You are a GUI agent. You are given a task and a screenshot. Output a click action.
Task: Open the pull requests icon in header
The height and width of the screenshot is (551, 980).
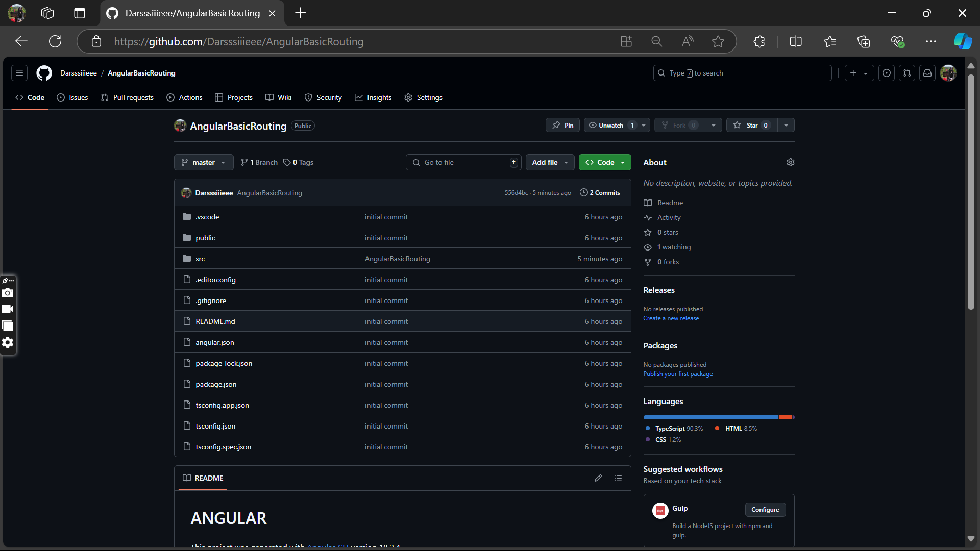tap(907, 73)
